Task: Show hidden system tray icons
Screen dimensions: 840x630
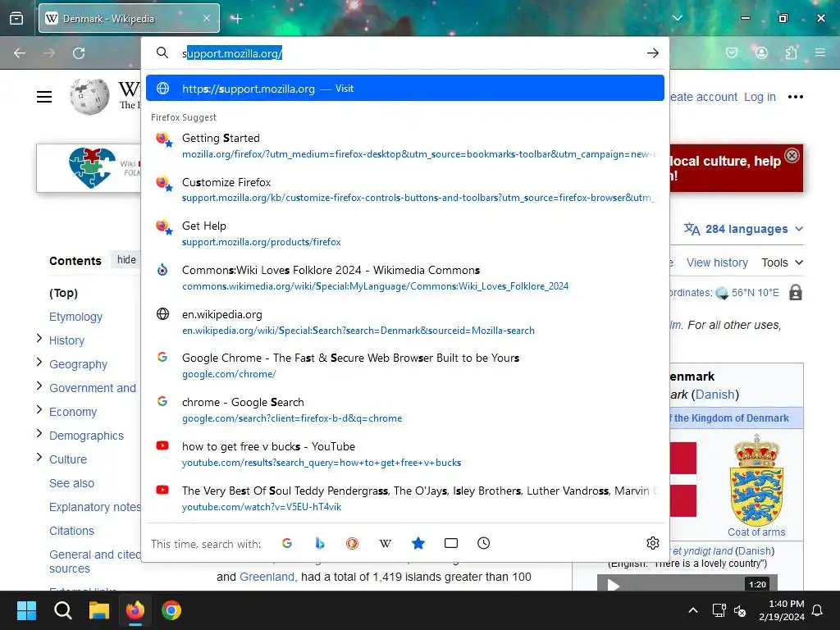Action: point(692,610)
